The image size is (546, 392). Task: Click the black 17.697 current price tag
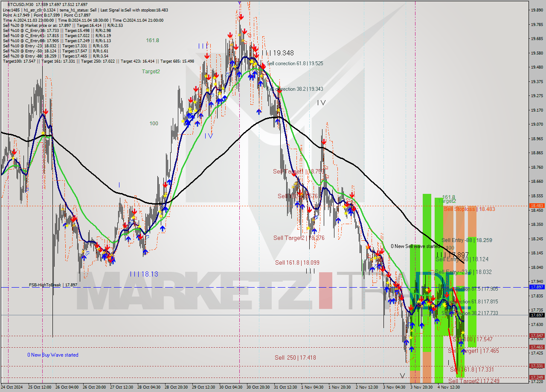537,315
